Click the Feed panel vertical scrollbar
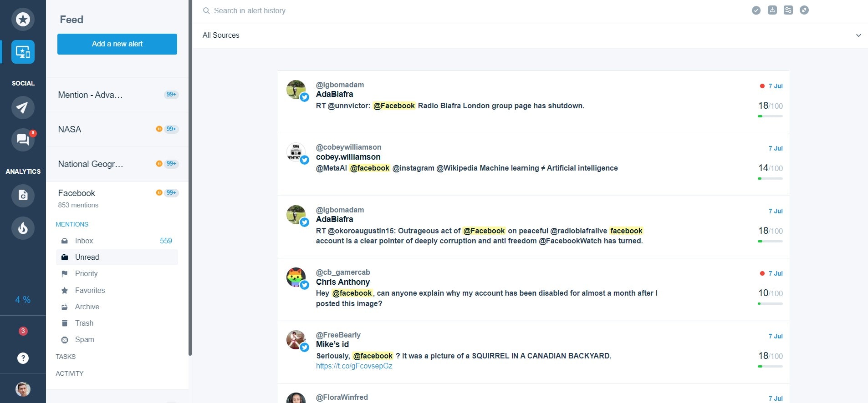The image size is (868, 403). coord(190,177)
